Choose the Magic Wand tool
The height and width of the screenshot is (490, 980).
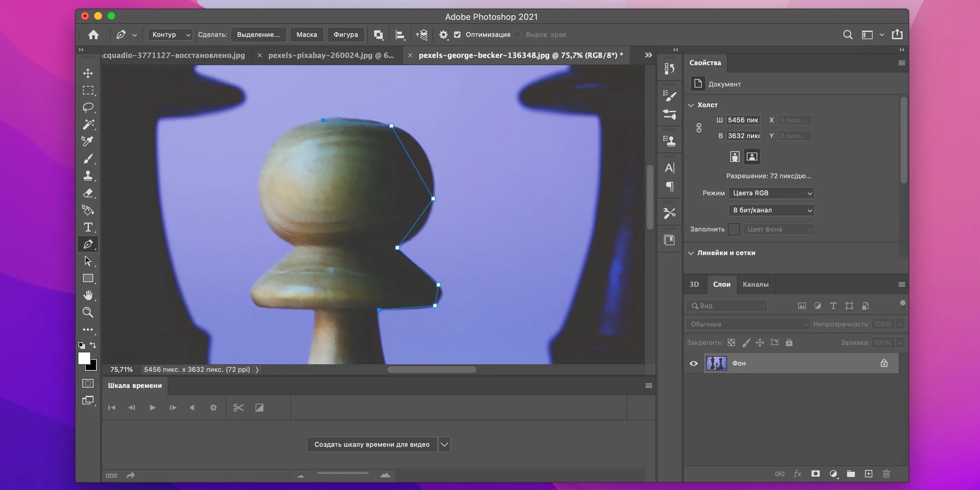tap(88, 124)
